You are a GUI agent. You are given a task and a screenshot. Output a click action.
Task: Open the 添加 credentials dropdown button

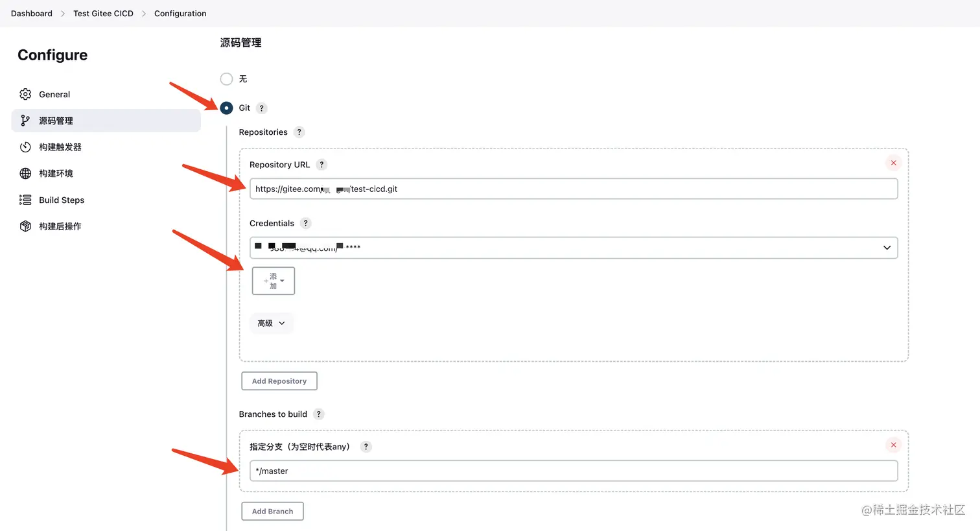tap(273, 280)
